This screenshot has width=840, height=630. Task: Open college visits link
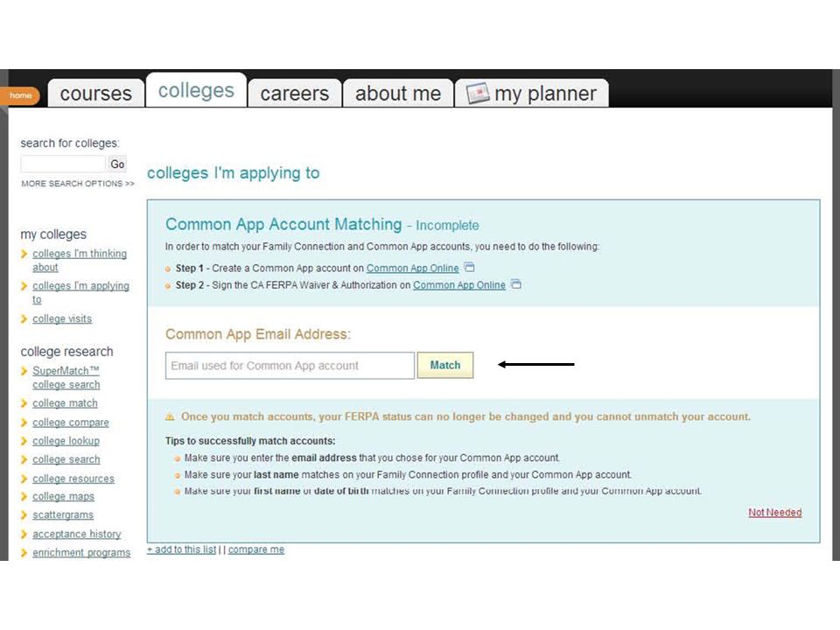[62, 318]
